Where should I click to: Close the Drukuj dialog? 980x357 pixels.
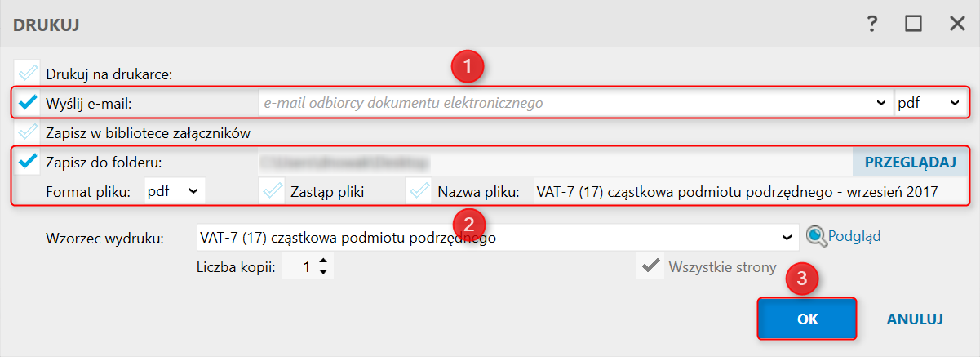[x=957, y=24]
